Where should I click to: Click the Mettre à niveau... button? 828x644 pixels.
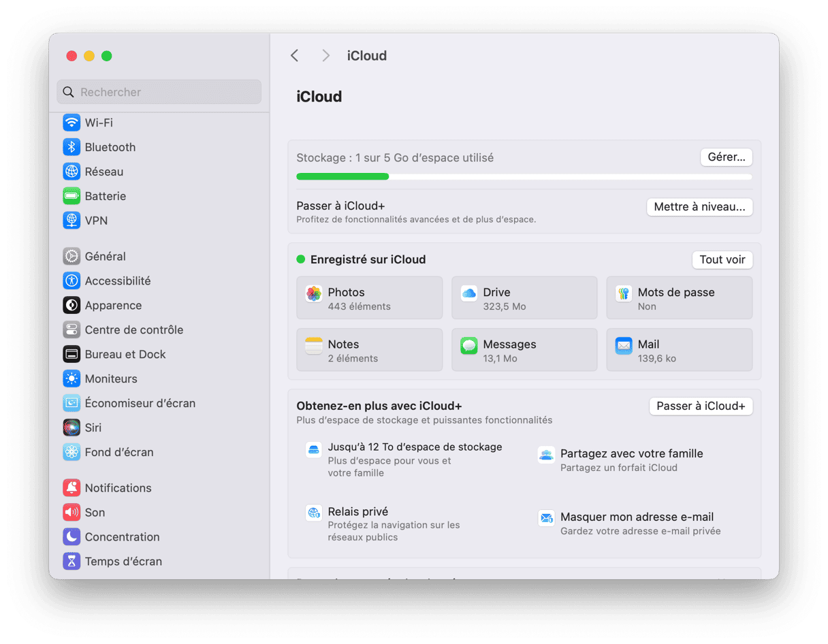[699, 207]
